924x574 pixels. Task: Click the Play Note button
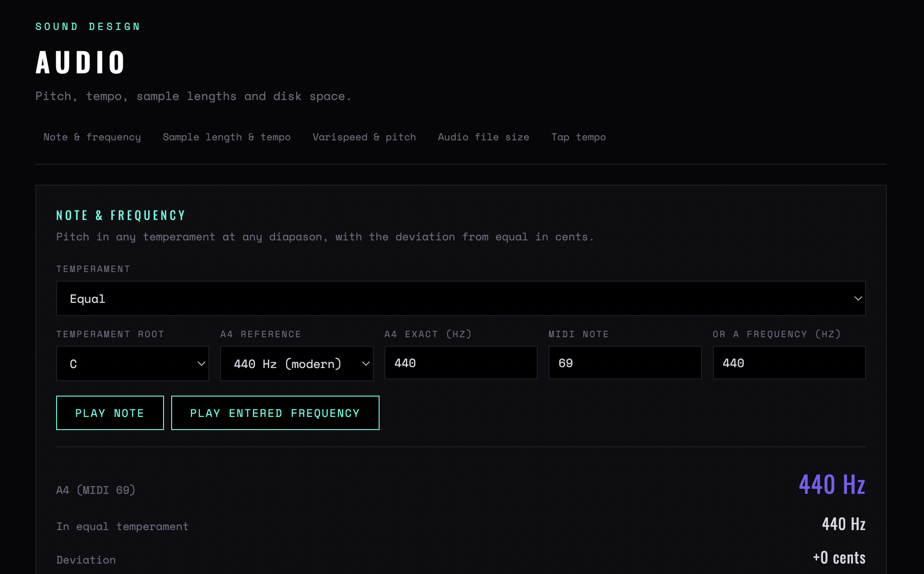click(110, 413)
